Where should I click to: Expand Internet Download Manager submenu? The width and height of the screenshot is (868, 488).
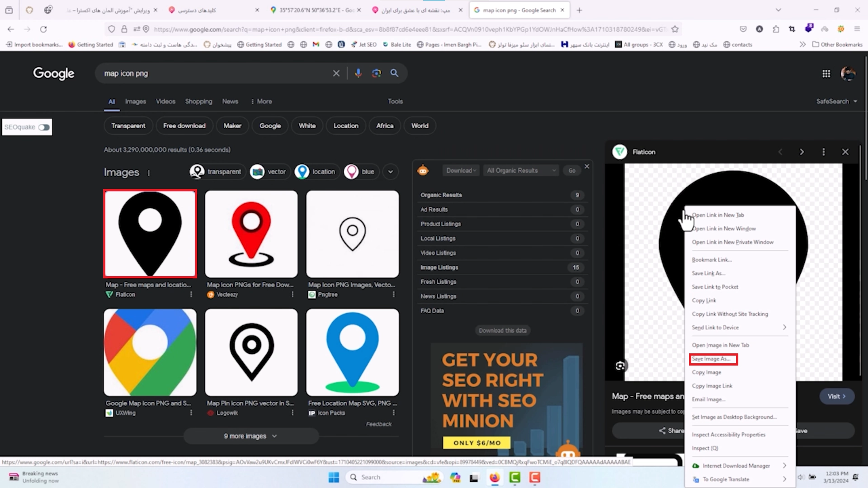739,466
